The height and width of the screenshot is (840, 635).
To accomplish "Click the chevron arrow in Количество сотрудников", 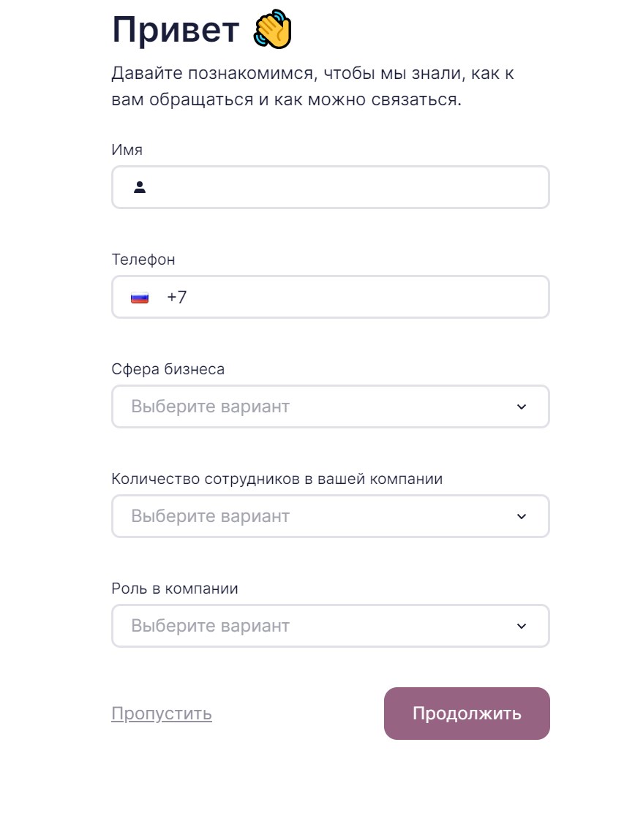I will (522, 517).
